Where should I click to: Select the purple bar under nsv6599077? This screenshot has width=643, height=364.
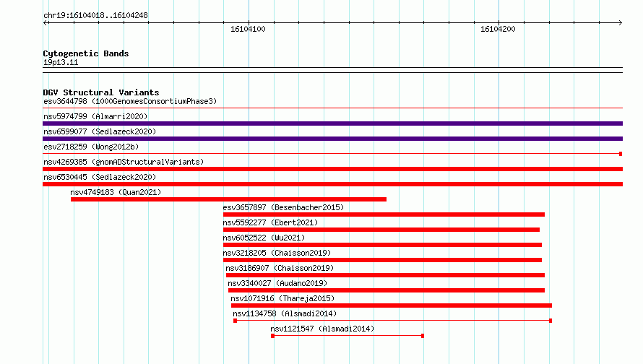pyautogui.click(x=332, y=139)
